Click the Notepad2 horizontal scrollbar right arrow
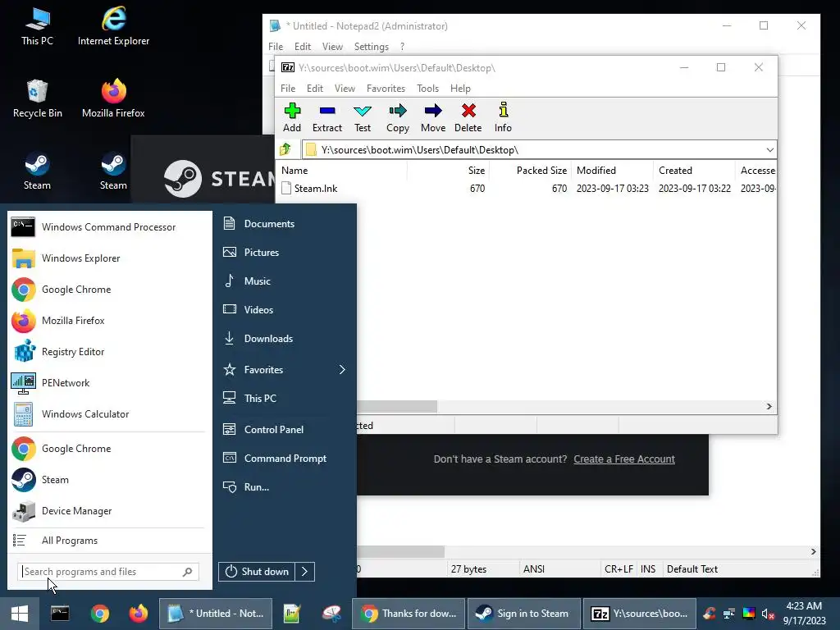 [x=813, y=551]
